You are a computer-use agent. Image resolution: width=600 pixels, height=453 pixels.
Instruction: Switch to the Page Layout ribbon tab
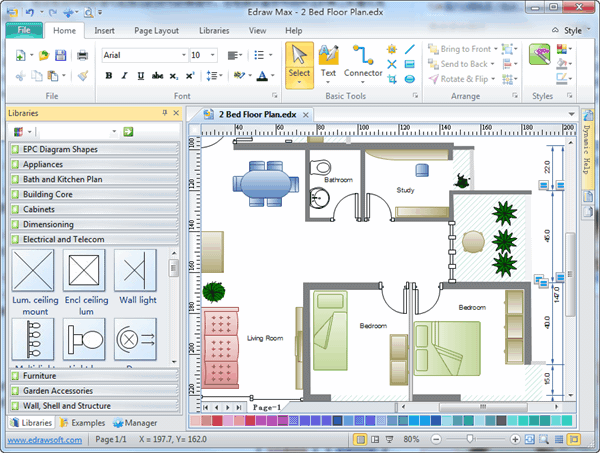click(x=157, y=31)
